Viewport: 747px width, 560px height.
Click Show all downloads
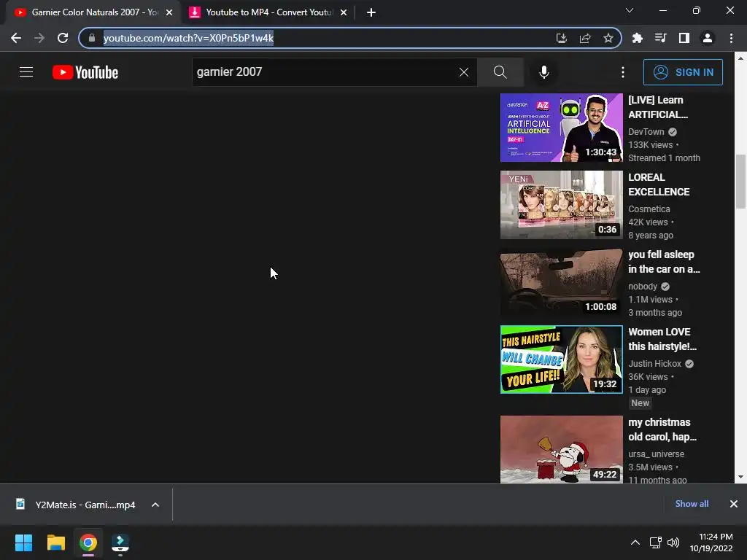(x=692, y=504)
